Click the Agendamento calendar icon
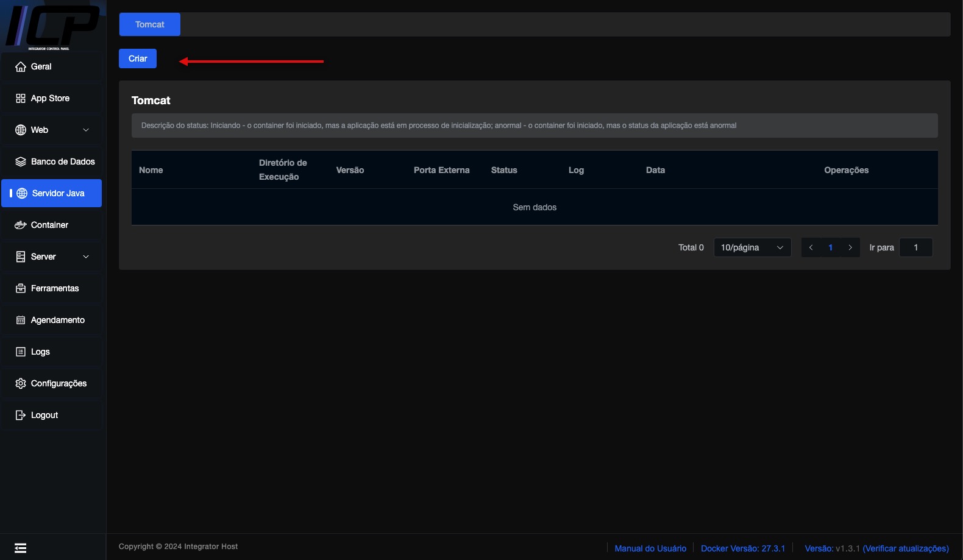 point(21,321)
